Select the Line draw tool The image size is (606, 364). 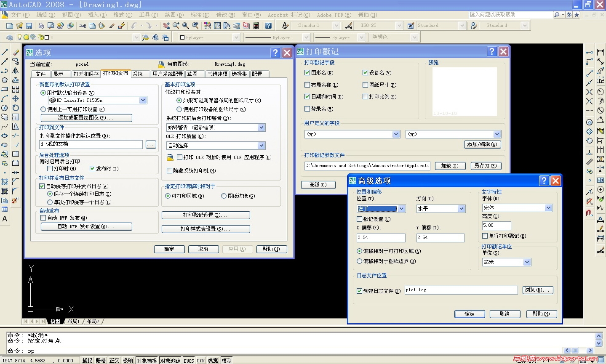point(5,52)
